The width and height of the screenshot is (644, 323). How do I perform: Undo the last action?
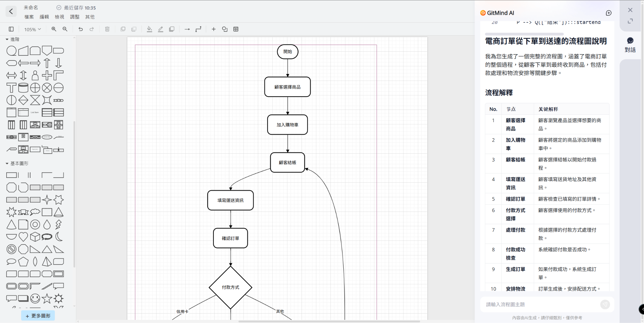tap(81, 29)
